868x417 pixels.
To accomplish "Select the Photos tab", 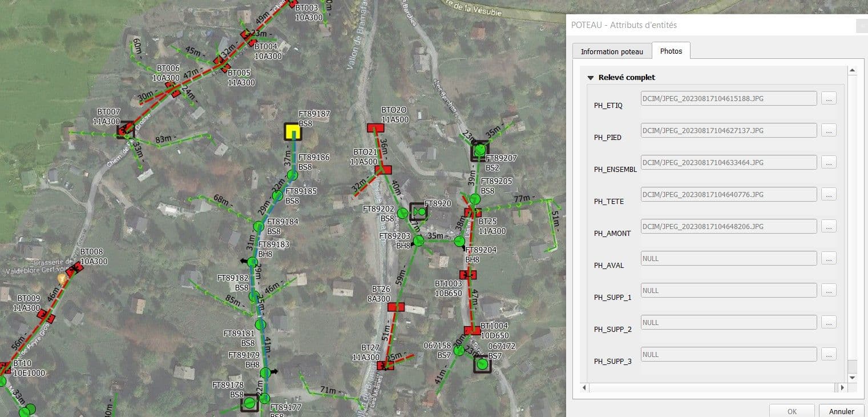I will pos(671,51).
